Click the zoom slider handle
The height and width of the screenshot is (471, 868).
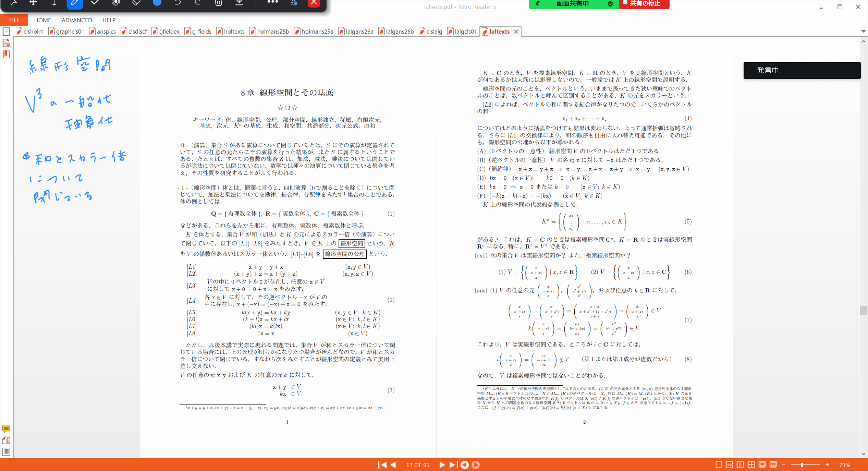click(x=802, y=465)
